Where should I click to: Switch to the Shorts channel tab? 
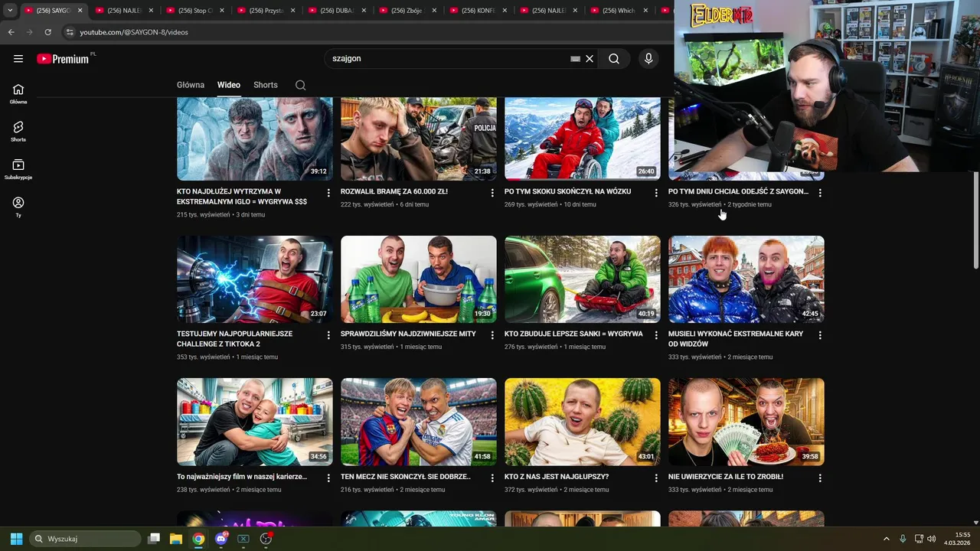click(266, 85)
